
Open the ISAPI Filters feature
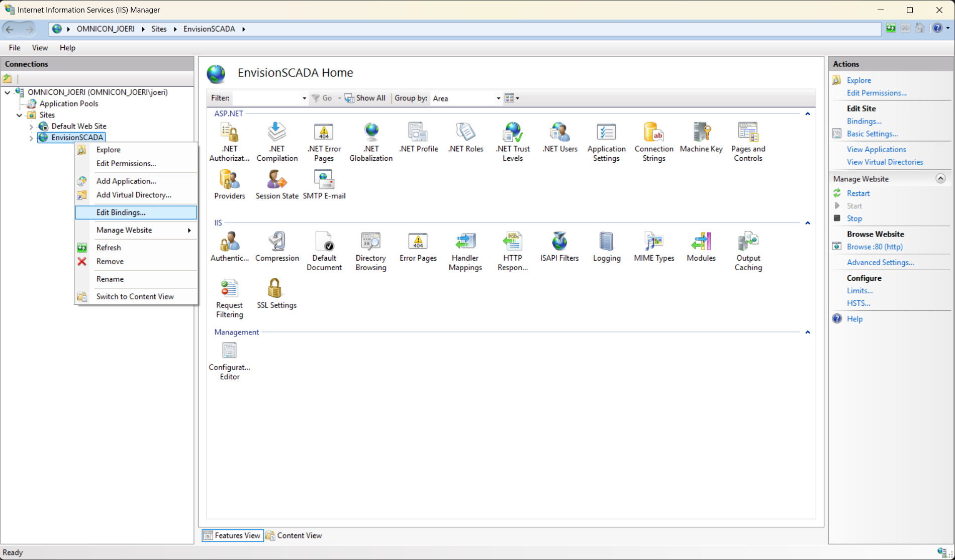(559, 247)
